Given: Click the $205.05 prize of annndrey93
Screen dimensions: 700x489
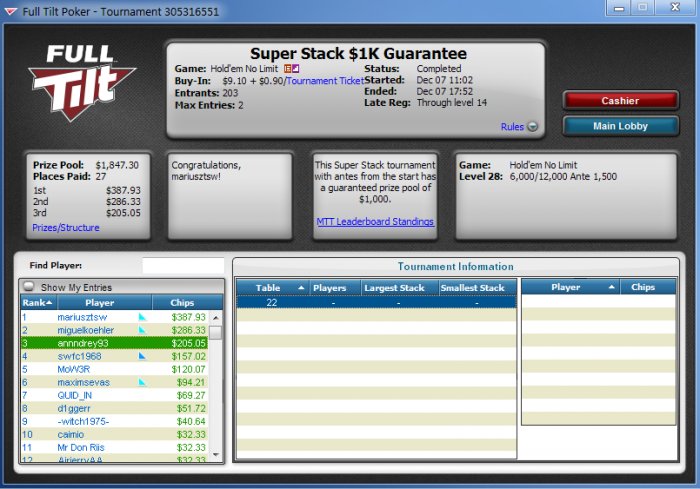Looking at the screenshot, I should click(x=188, y=343).
